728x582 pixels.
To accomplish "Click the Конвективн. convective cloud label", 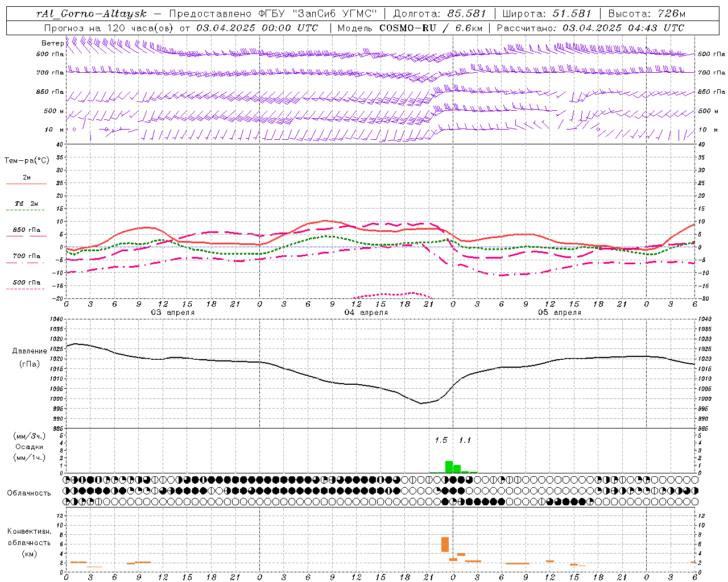I will tap(29, 531).
